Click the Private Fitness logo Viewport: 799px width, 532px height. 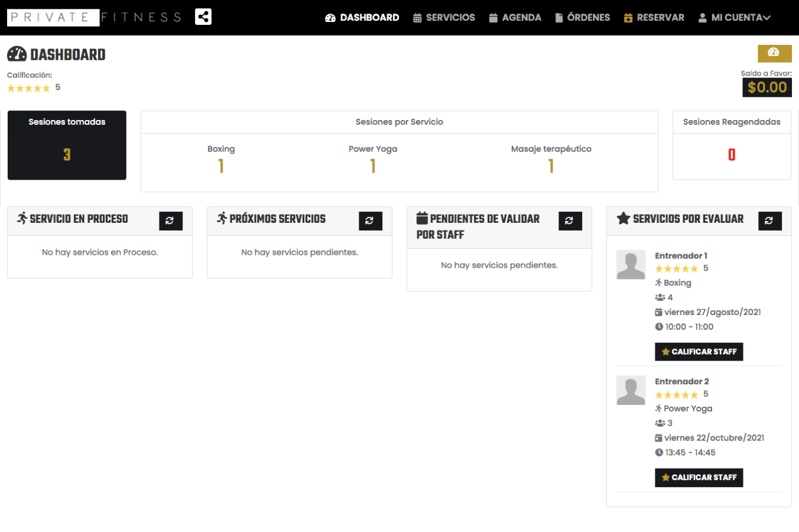[x=95, y=18]
